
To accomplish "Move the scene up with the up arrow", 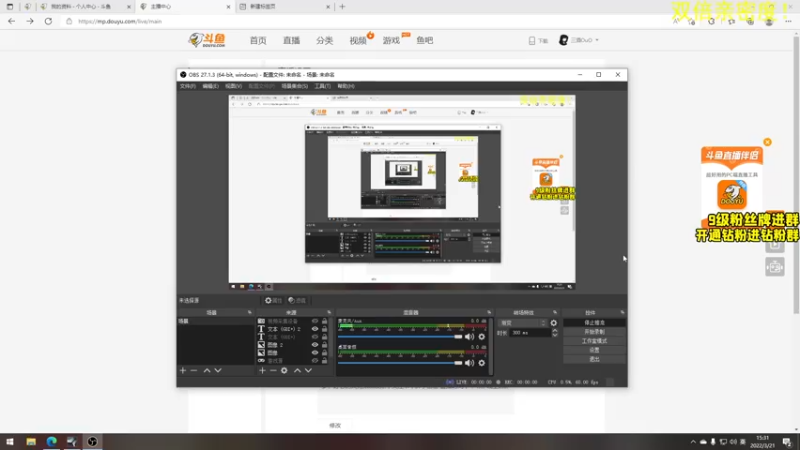I will click(x=207, y=370).
